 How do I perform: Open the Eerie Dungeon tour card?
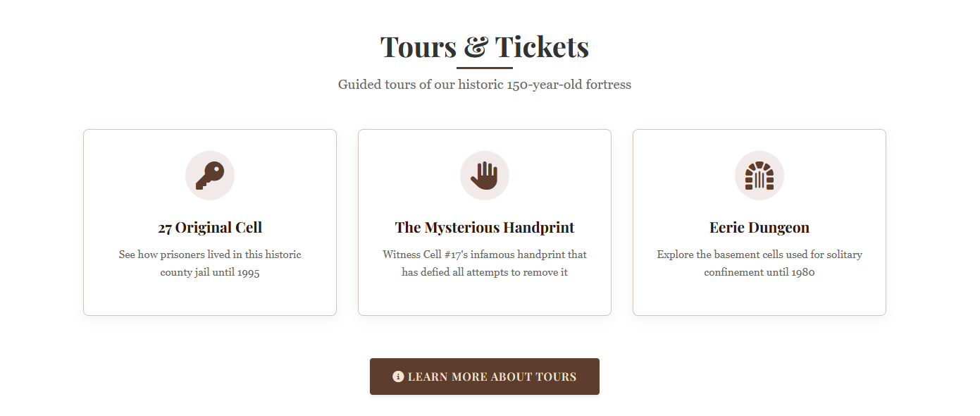[759, 222]
